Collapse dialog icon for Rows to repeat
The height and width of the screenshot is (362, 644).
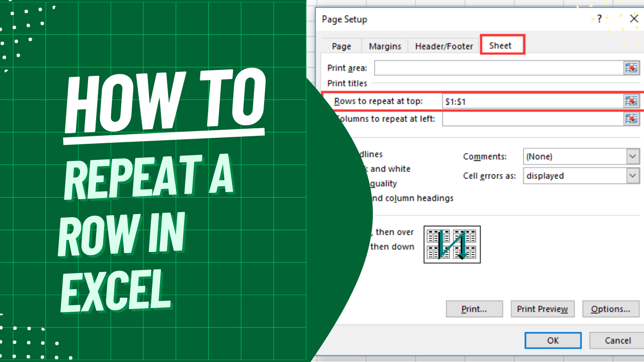631,101
